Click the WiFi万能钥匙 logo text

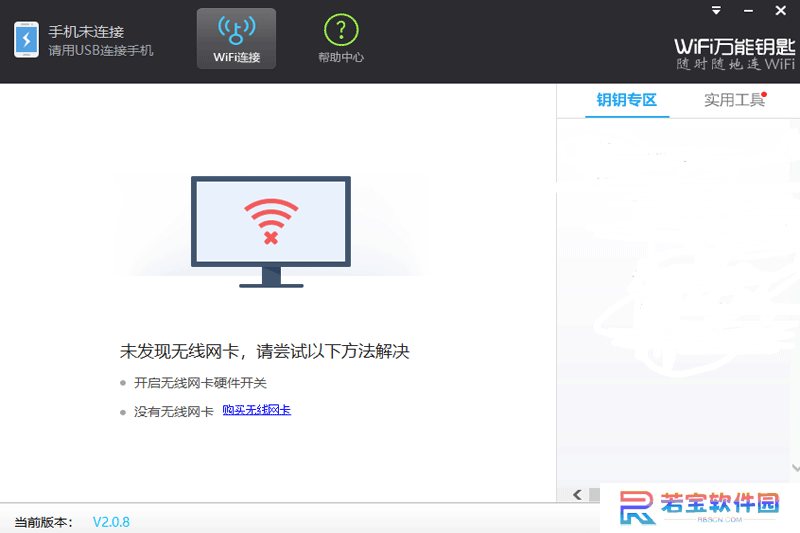pos(735,47)
